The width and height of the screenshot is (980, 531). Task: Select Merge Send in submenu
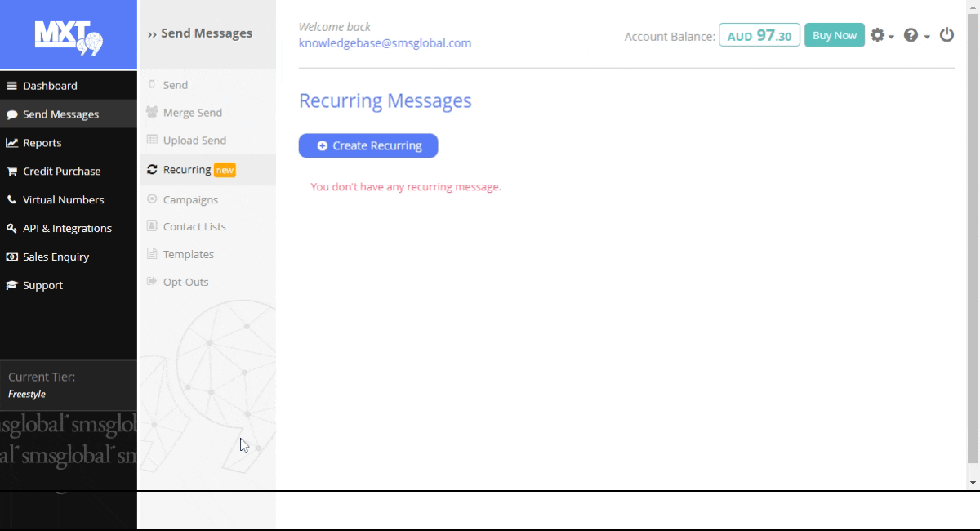[x=192, y=113]
